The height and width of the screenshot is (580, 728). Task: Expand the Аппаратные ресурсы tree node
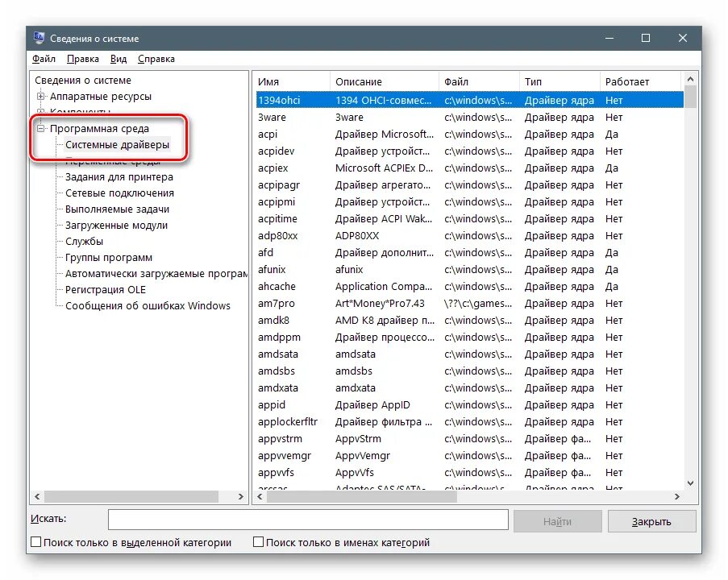[x=41, y=97]
